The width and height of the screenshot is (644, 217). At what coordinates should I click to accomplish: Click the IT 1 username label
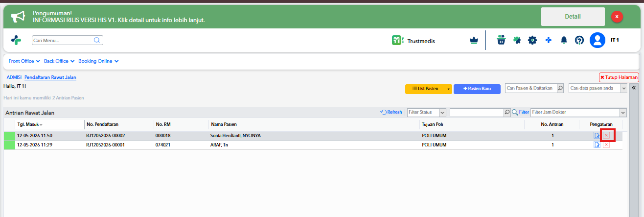click(615, 40)
